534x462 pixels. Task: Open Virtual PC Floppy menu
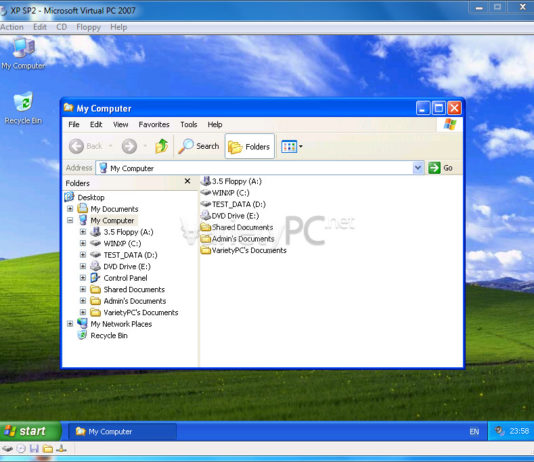pyautogui.click(x=89, y=27)
